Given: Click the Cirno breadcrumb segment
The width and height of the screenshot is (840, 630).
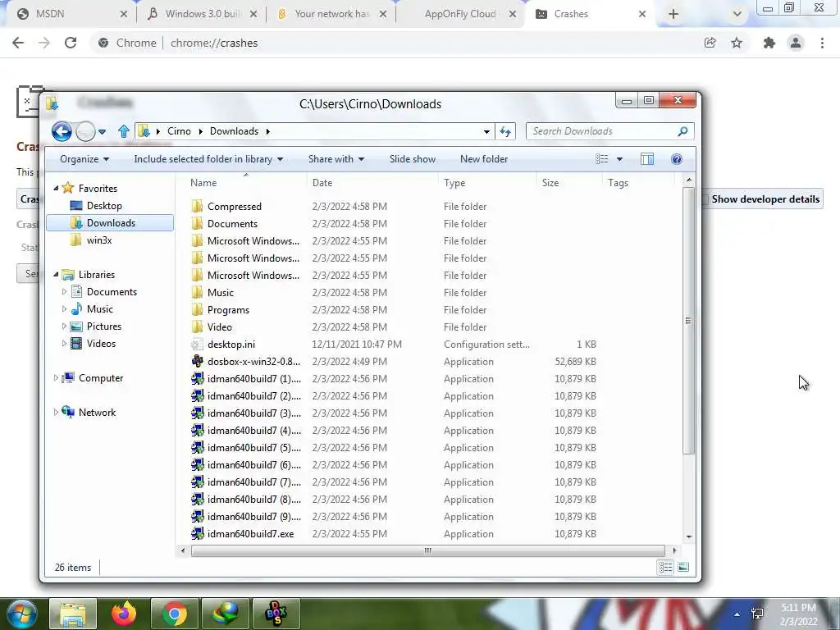Looking at the screenshot, I should click(179, 131).
